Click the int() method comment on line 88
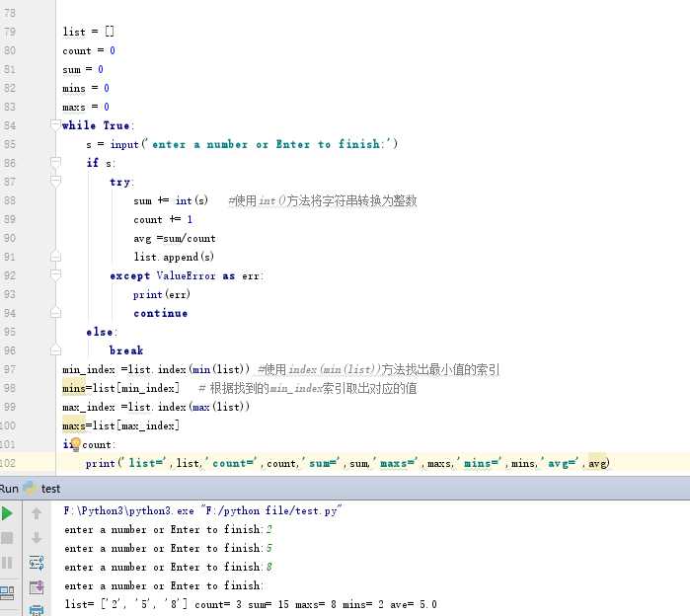Image resolution: width=690 pixels, height=616 pixels. click(323, 201)
